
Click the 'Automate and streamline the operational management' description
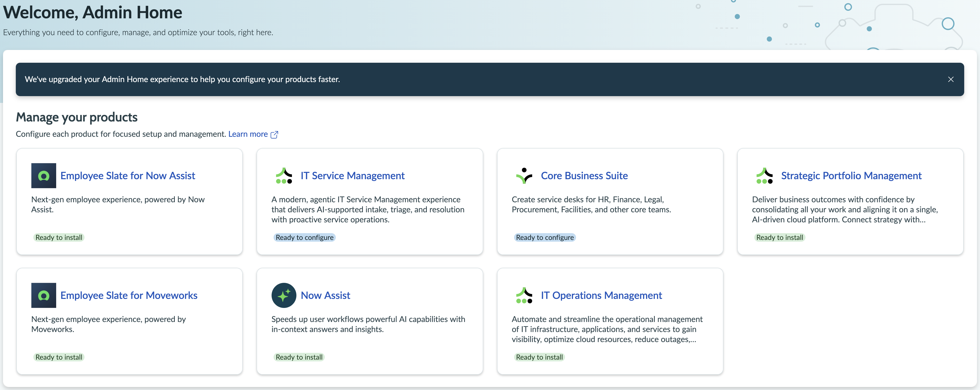[x=607, y=329]
